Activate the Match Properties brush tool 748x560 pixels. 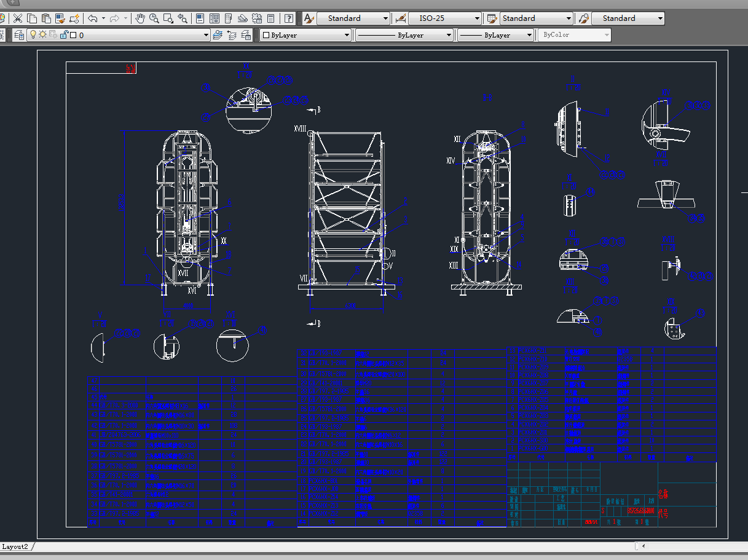pyautogui.click(x=60, y=18)
